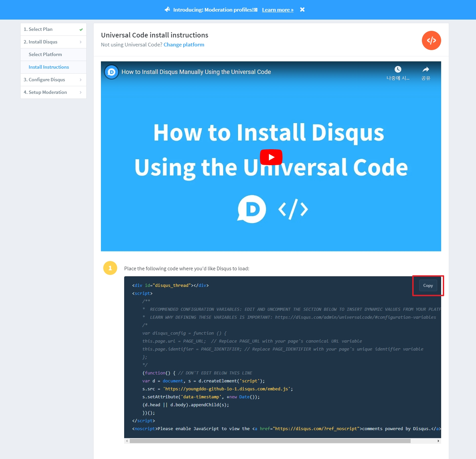This screenshot has width=476, height=459.
Task: Click the disqus_thread div code line
Action: click(x=170, y=286)
